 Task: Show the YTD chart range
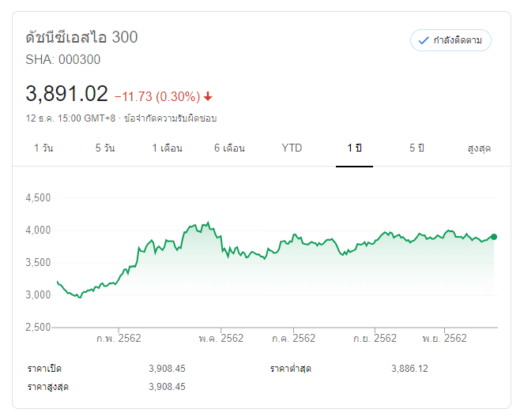(292, 148)
